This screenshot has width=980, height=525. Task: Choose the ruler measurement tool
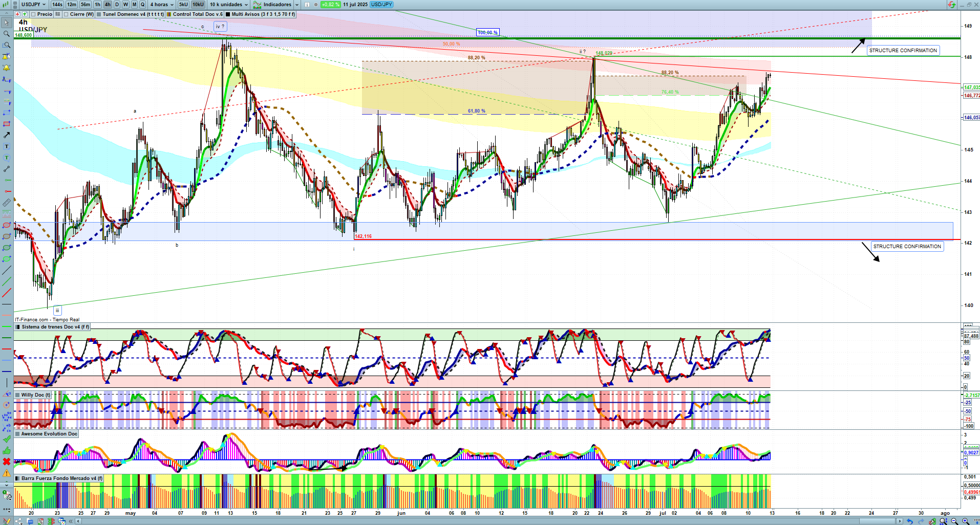7,203
